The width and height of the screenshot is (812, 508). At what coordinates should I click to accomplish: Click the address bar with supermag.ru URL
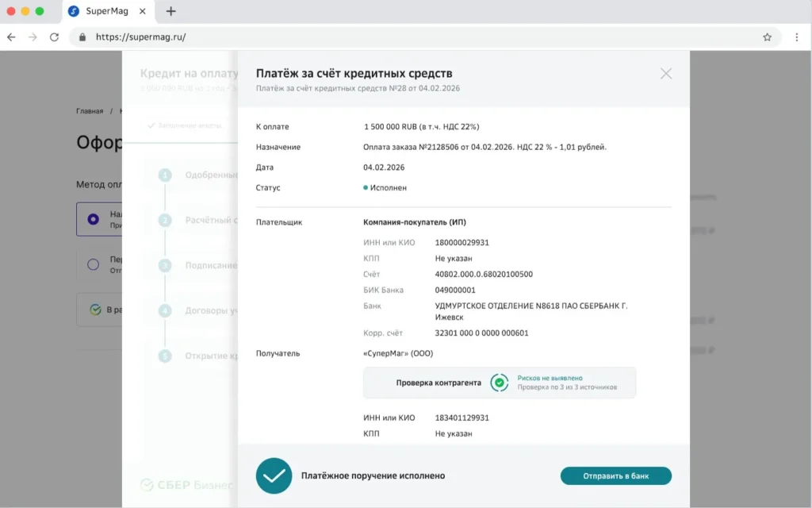pyautogui.click(x=425, y=37)
